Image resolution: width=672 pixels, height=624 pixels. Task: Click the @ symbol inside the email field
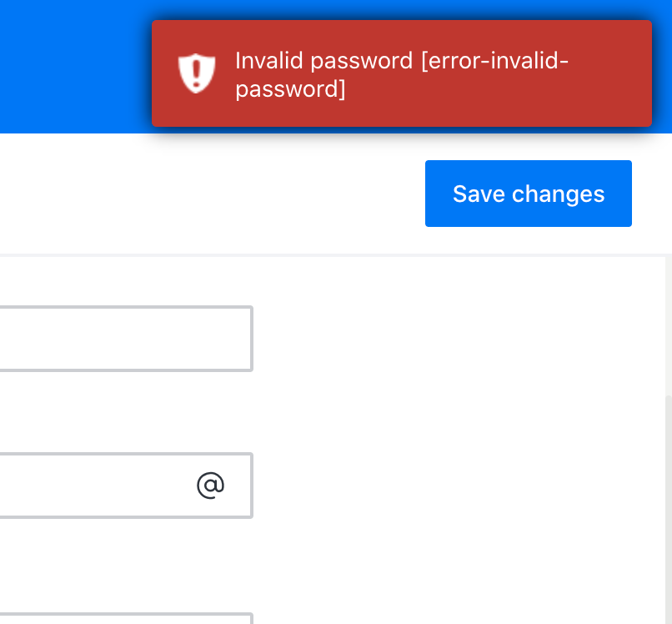(x=211, y=484)
